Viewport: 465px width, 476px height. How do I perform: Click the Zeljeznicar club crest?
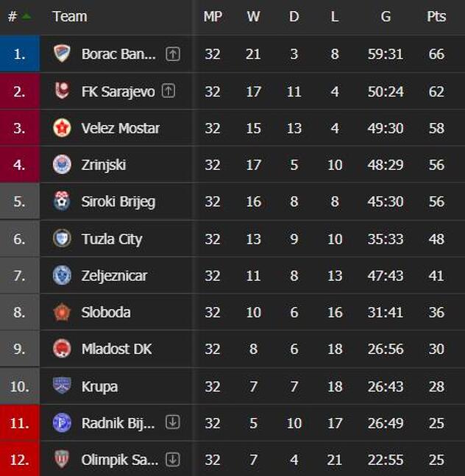tap(62, 275)
